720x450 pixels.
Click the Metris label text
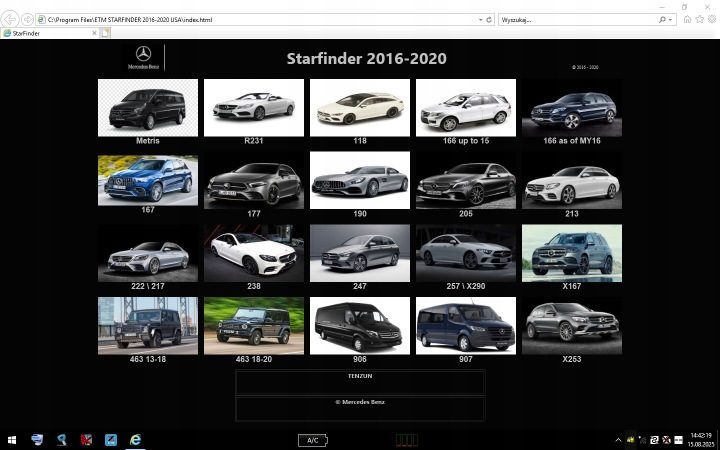point(148,141)
